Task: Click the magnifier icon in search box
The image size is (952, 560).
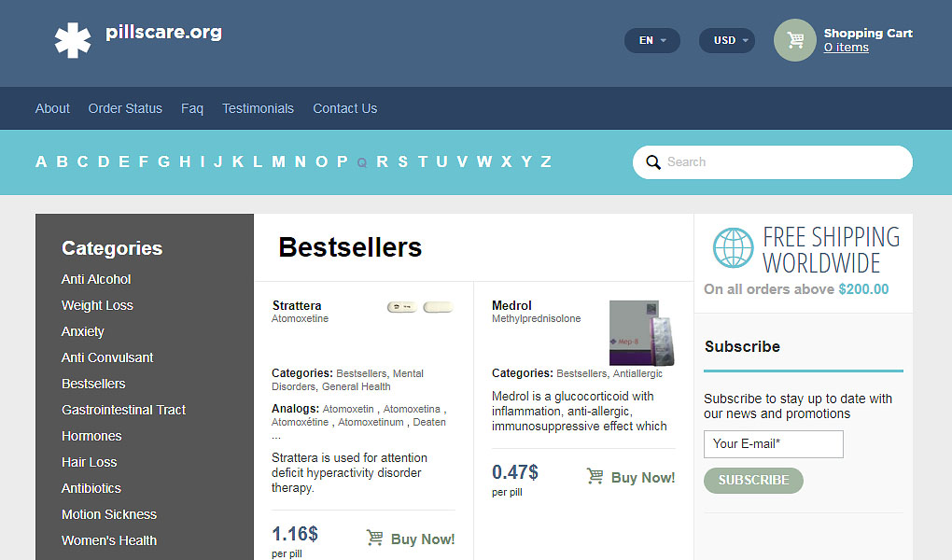Action: (652, 162)
